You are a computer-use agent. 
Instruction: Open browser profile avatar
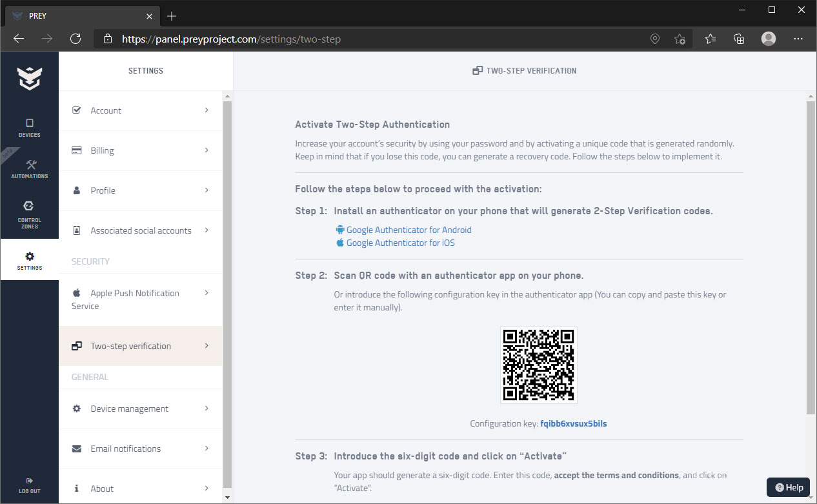point(768,39)
